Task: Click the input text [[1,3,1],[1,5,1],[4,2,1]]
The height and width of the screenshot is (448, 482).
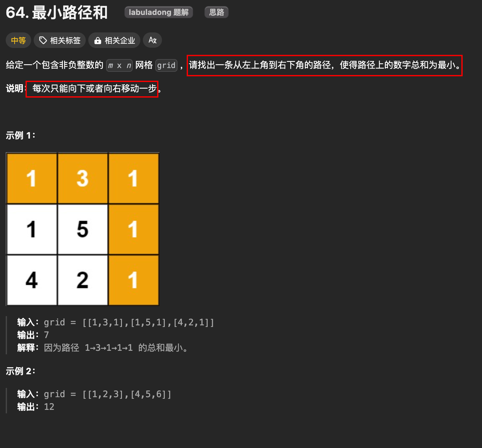Action: point(148,322)
